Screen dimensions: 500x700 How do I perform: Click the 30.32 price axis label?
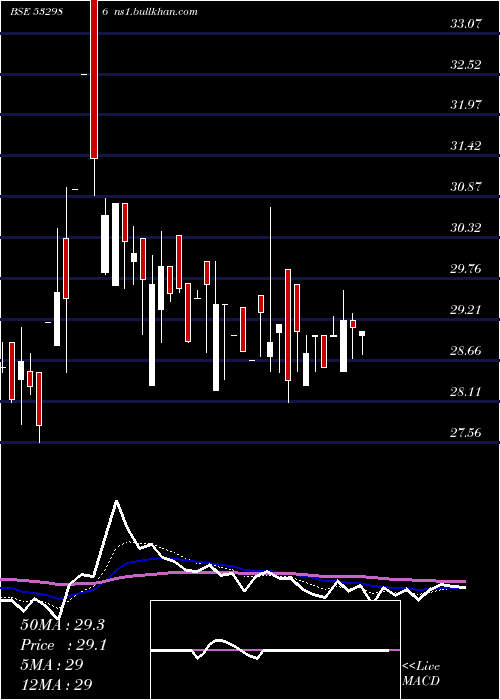tap(466, 228)
